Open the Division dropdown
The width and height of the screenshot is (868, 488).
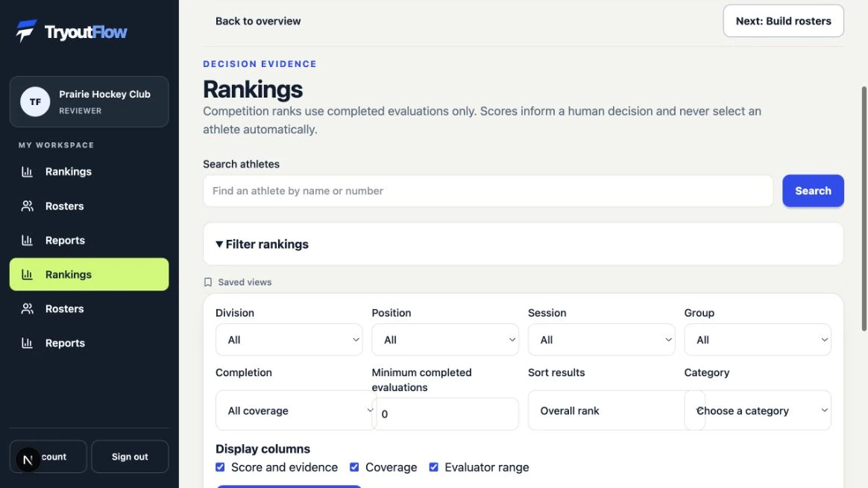pos(289,340)
